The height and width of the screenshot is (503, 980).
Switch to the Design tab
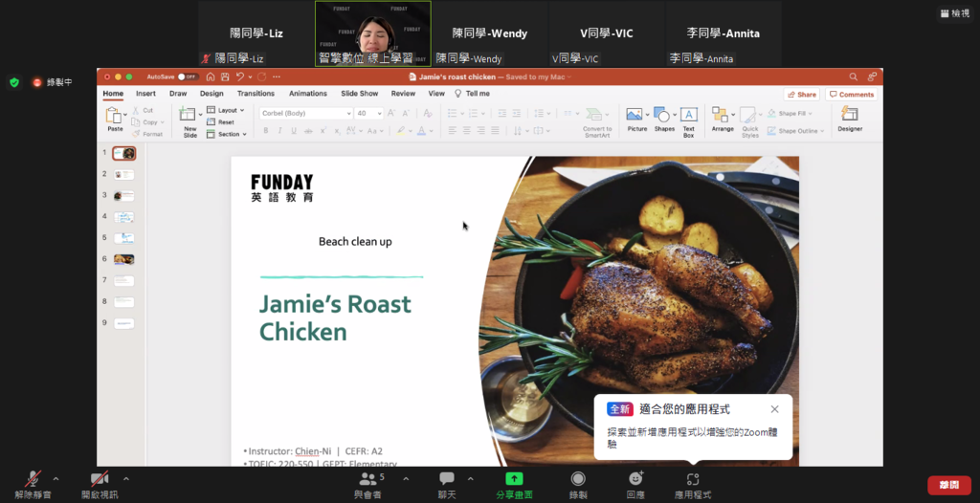coord(212,93)
